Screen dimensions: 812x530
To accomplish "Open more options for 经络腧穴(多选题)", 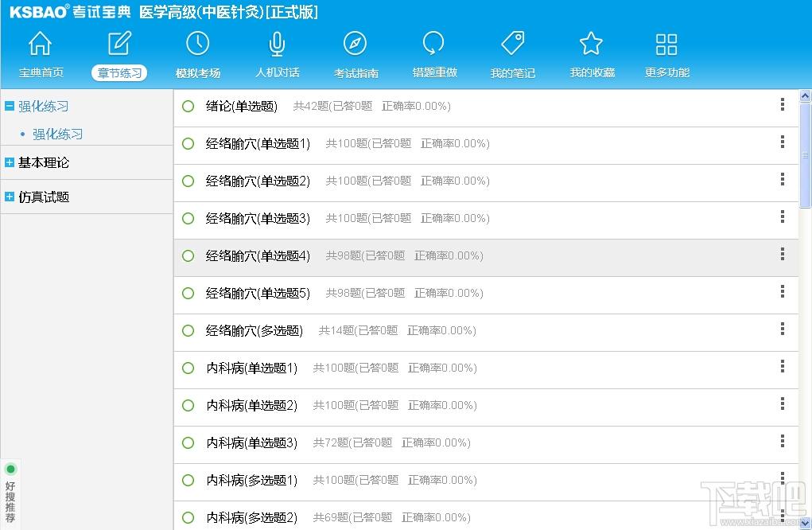I will point(783,329).
